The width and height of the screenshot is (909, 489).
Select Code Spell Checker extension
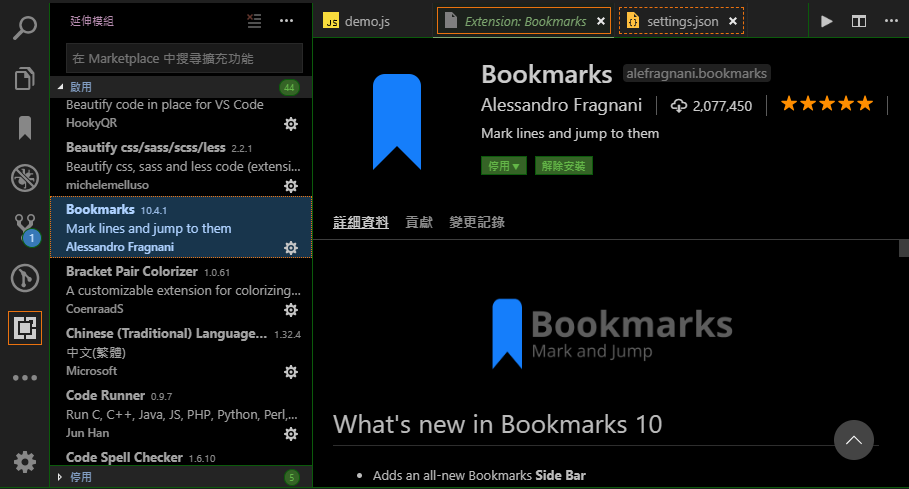(x=181, y=456)
